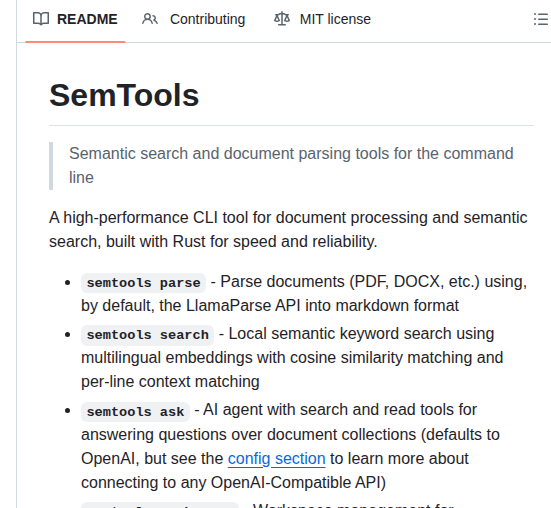Click the 'semtools search' code label
Viewport: 551px width, 508px height.
(148, 335)
